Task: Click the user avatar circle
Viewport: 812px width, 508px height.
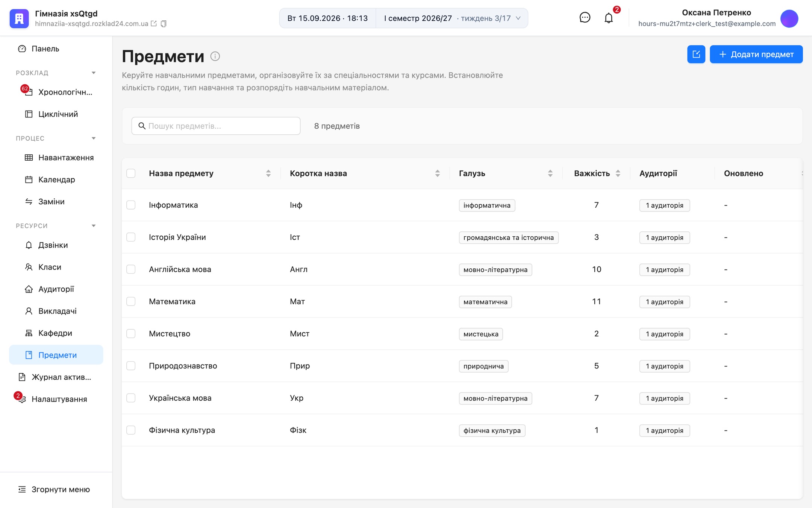Action: 789,18
